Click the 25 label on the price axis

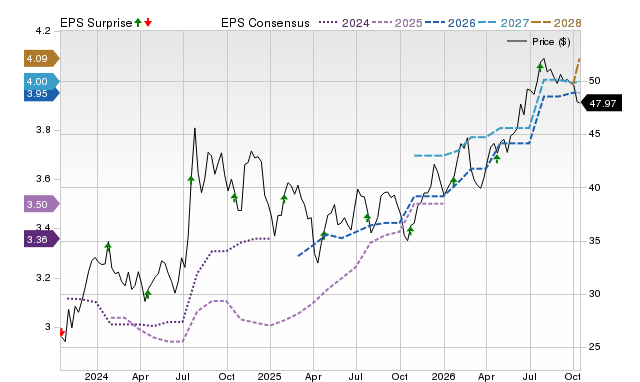pyautogui.click(x=594, y=347)
